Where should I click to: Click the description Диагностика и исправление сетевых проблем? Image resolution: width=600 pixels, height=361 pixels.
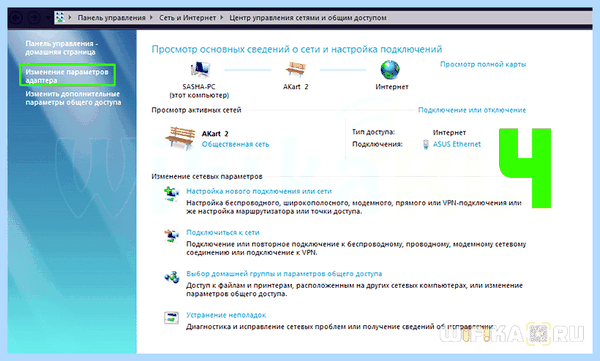coord(340,327)
